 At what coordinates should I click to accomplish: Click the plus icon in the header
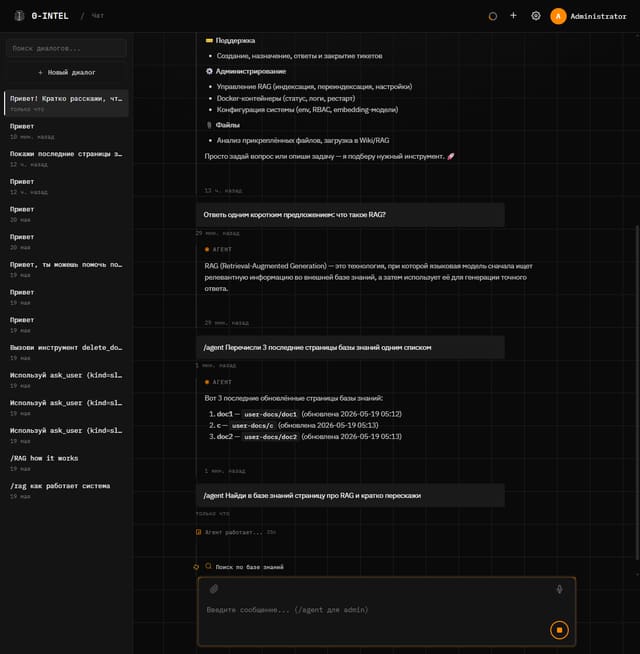click(x=514, y=15)
